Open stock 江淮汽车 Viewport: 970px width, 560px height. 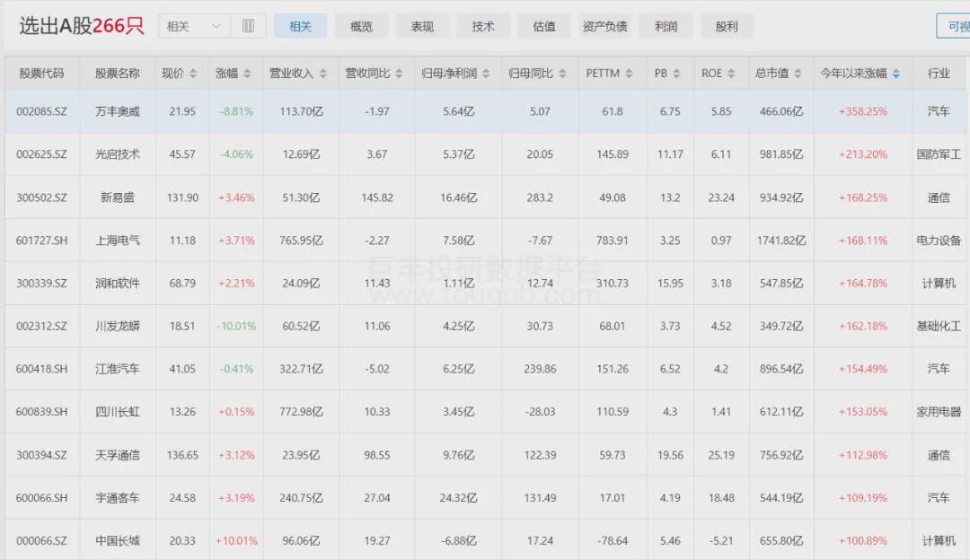pos(118,368)
